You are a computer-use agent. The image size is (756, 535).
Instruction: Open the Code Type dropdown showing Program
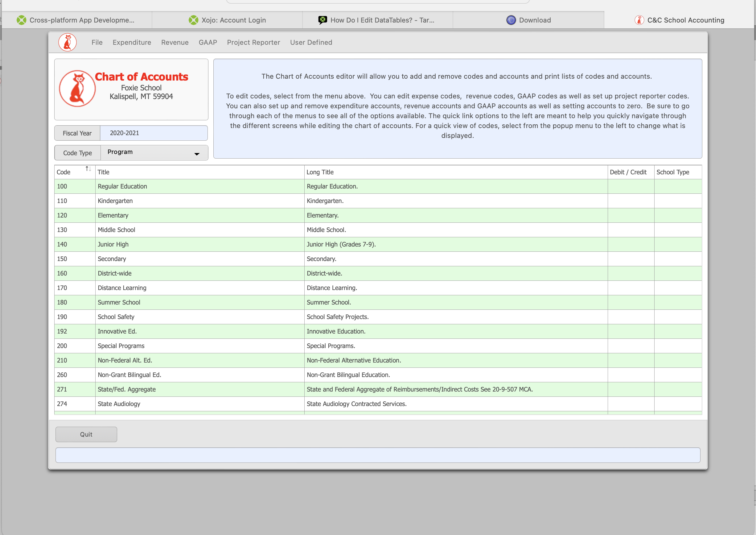click(154, 152)
